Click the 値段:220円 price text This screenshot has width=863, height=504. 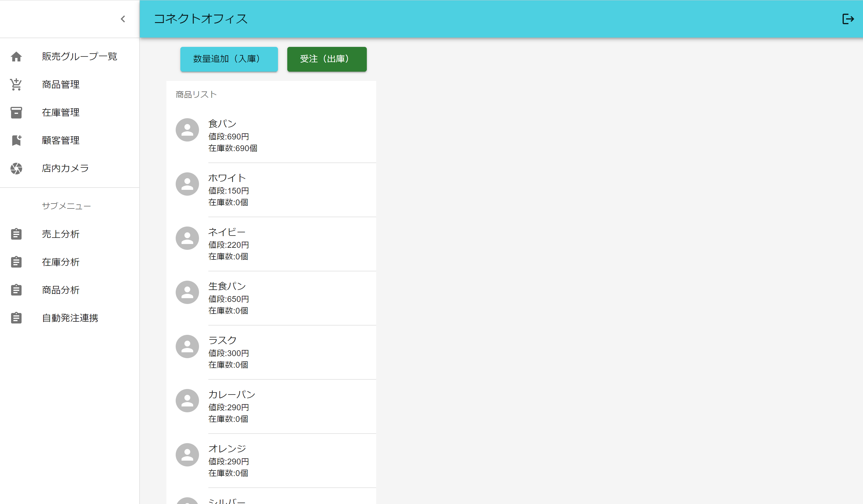click(x=228, y=245)
